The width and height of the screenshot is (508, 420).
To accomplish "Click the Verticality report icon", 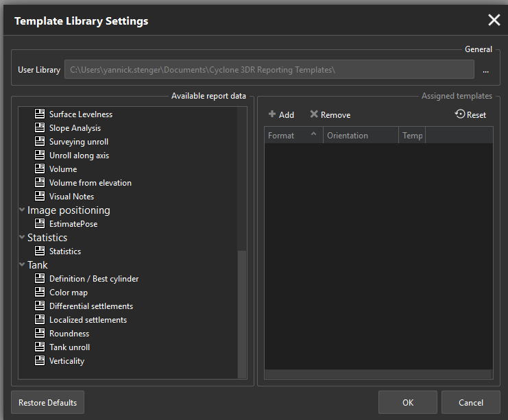I will click(40, 361).
